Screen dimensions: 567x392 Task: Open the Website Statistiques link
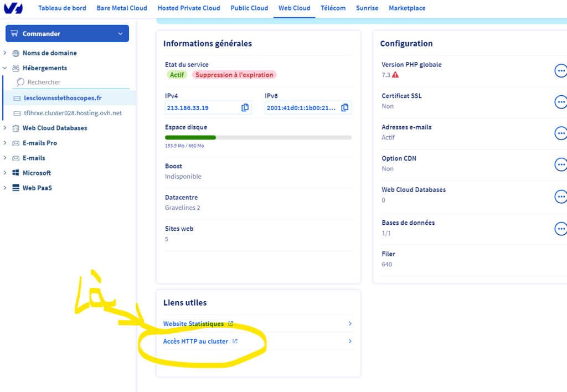click(x=194, y=324)
